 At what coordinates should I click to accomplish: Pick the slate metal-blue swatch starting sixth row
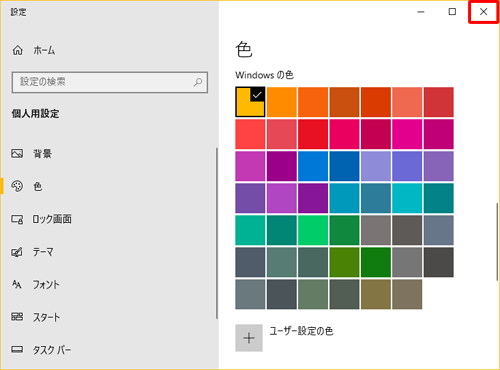[250, 262]
